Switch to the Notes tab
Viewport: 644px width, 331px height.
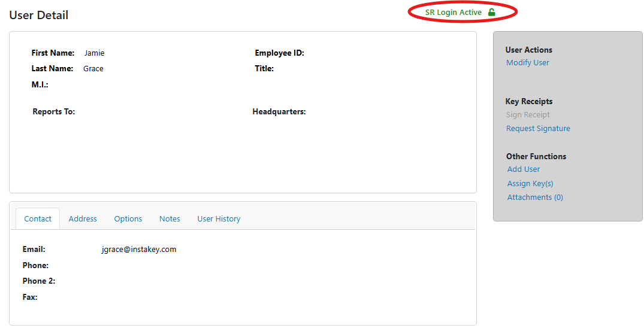click(x=170, y=218)
